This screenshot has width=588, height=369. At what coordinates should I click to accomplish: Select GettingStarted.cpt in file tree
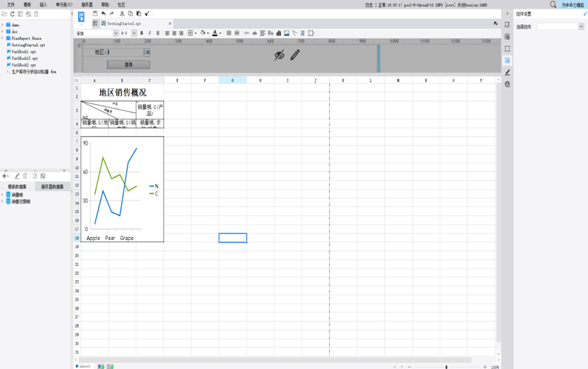click(26, 45)
